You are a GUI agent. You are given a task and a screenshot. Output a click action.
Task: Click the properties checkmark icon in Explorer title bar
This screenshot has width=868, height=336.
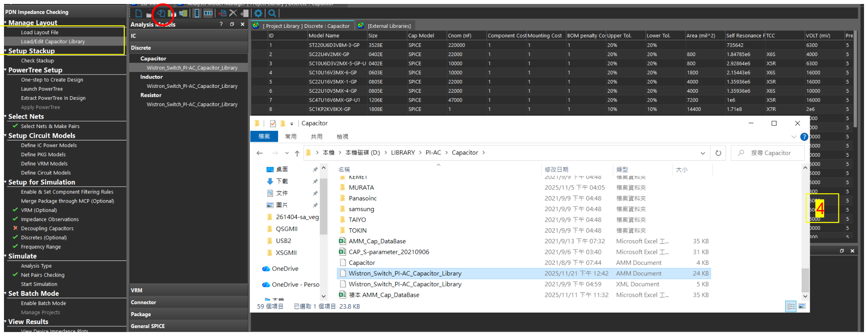[273, 124]
